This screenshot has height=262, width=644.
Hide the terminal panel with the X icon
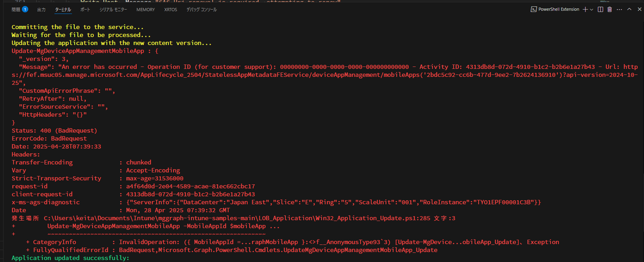coord(639,9)
